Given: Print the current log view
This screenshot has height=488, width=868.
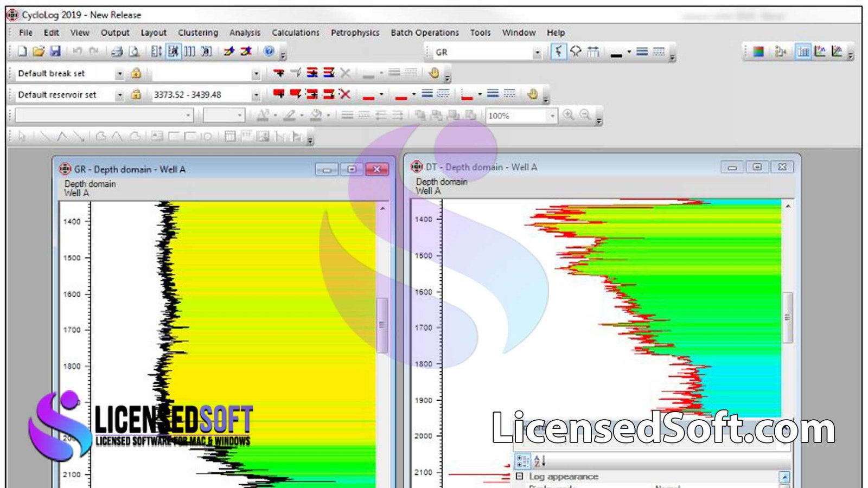Looking at the screenshot, I should [x=117, y=52].
